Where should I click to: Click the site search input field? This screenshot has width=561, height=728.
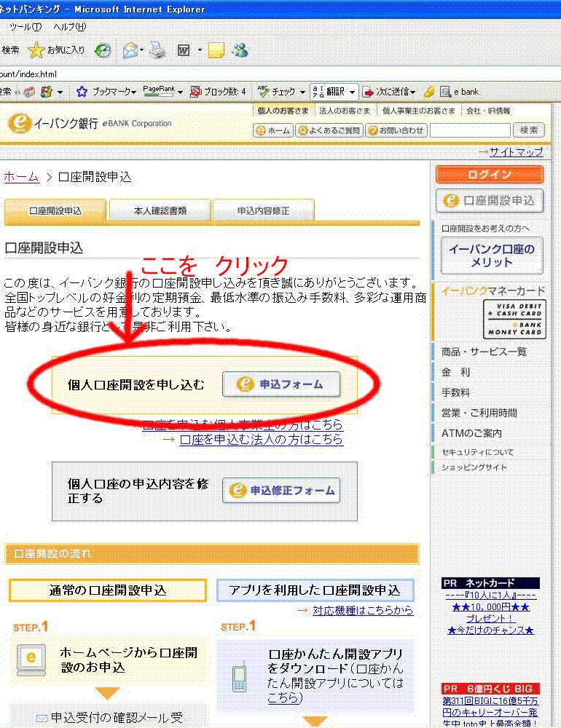click(x=471, y=130)
